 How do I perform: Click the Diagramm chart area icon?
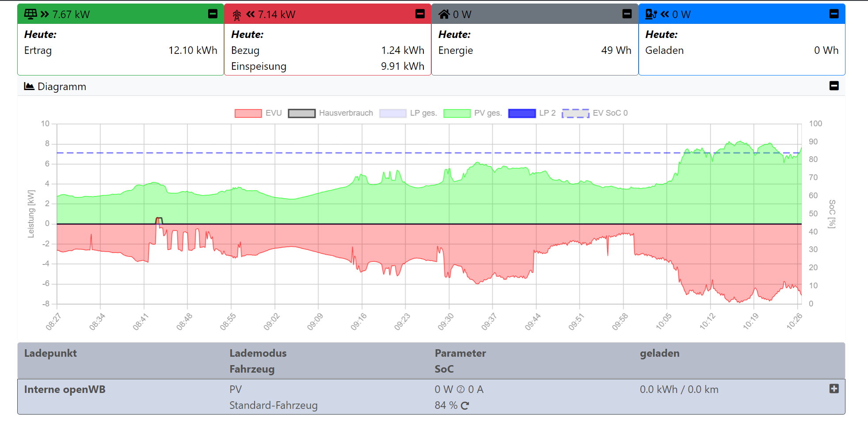[x=29, y=86]
